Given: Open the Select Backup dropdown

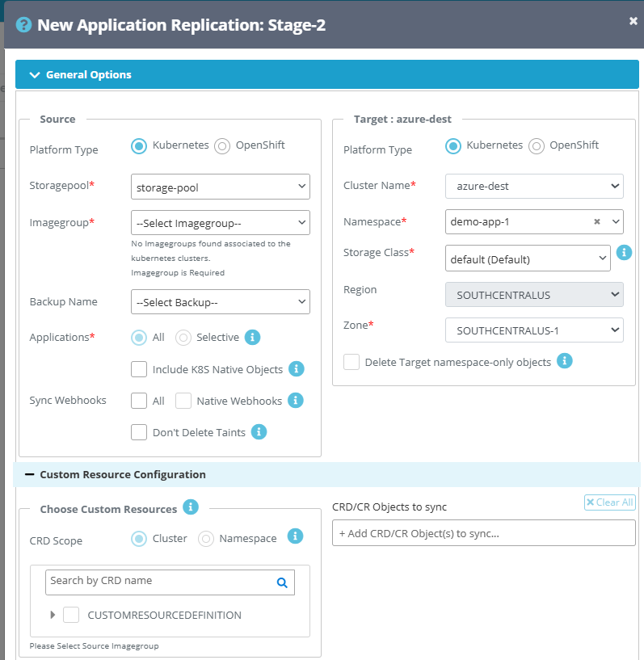Looking at the screenshot, I should [x=221, y=302].
